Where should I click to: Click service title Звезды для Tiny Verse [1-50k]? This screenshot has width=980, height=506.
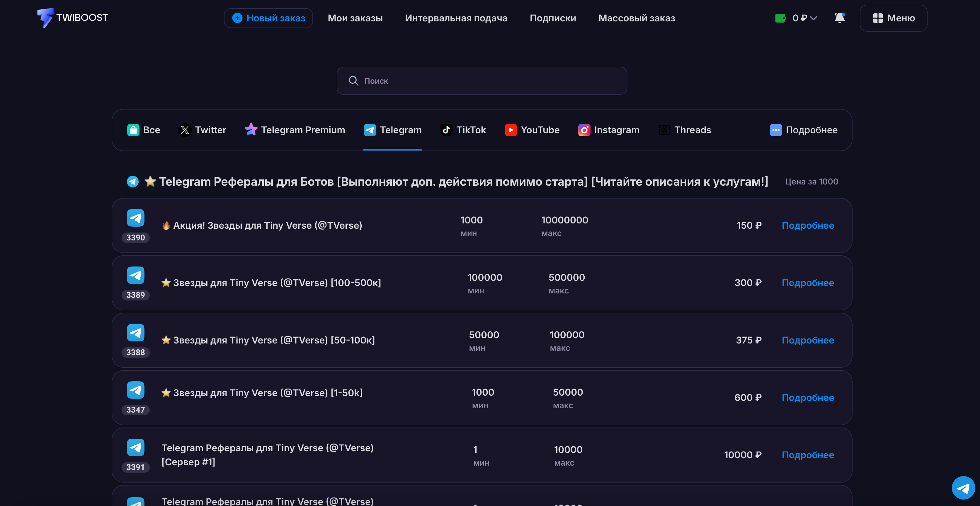pos(262,393)
